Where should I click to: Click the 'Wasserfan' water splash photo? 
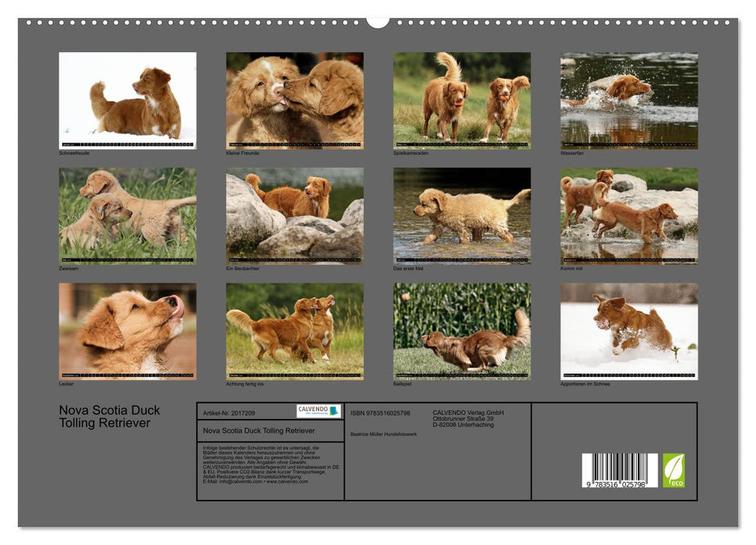tap(631, 100)
